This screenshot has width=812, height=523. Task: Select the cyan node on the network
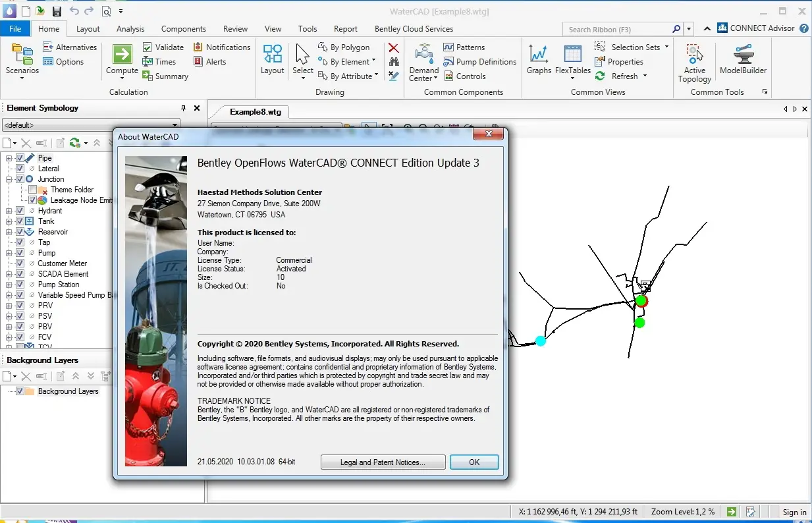point(541,341)
